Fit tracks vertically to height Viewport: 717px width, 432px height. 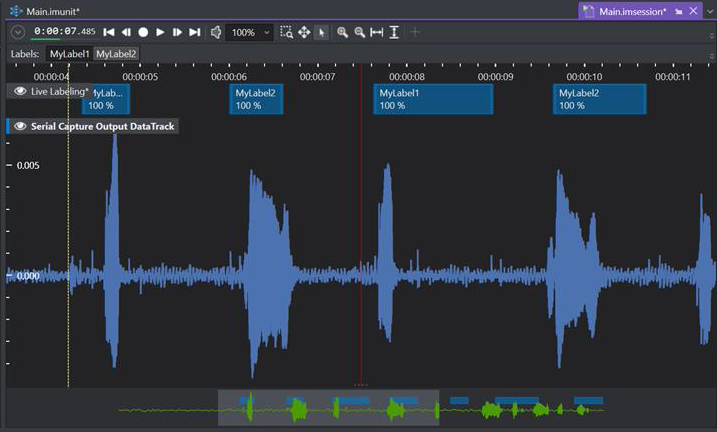pos(394,32)
